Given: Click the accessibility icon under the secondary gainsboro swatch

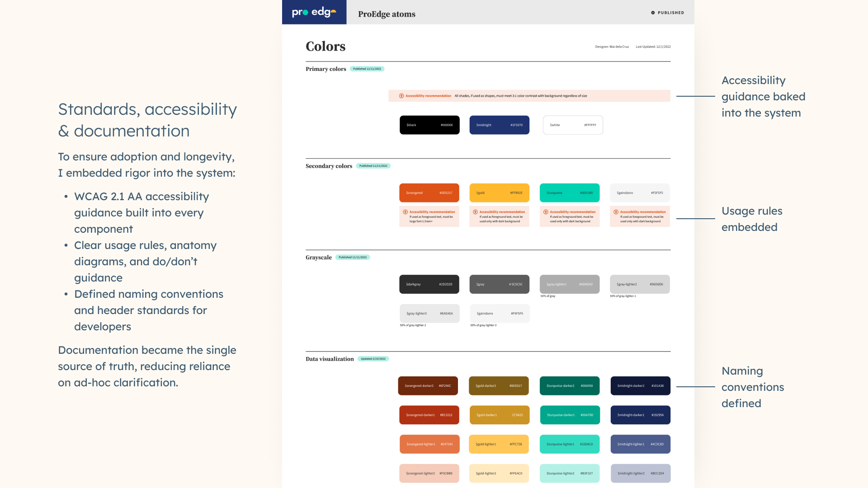Looking at the screenshot, I should tap(616, 212).
